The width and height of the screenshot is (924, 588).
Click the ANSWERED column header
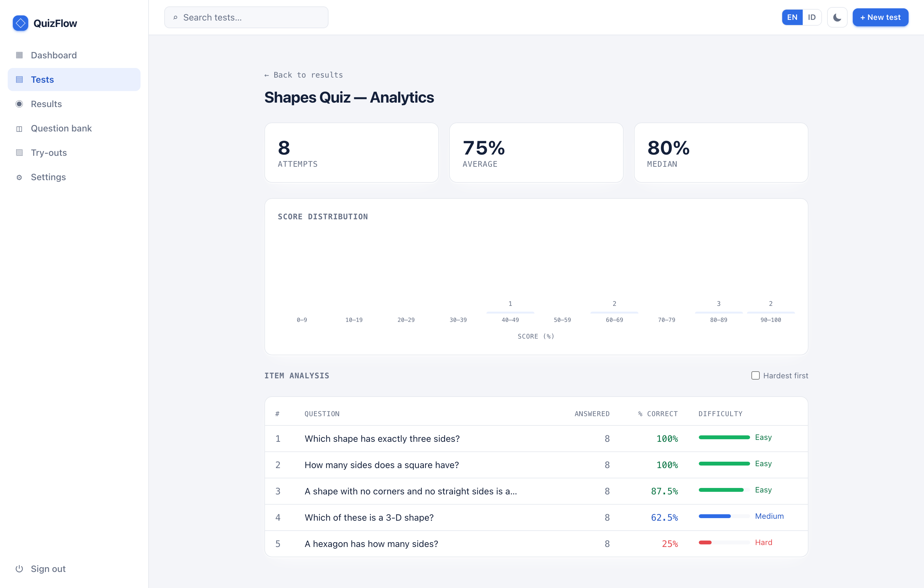592,414
